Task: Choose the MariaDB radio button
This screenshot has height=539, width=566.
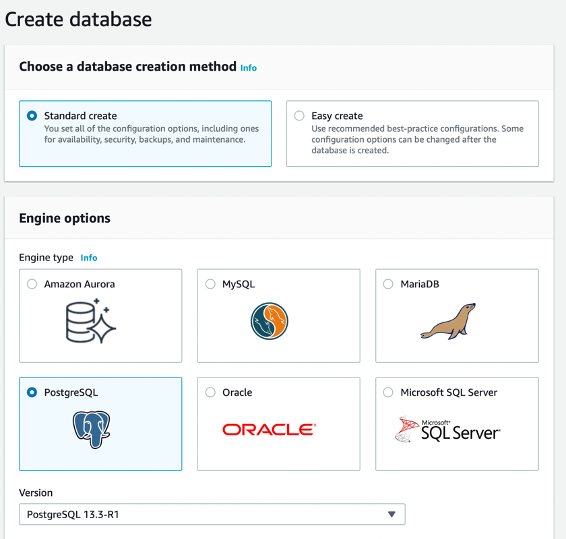Action: pyautogui.click(x=388, y=284)
